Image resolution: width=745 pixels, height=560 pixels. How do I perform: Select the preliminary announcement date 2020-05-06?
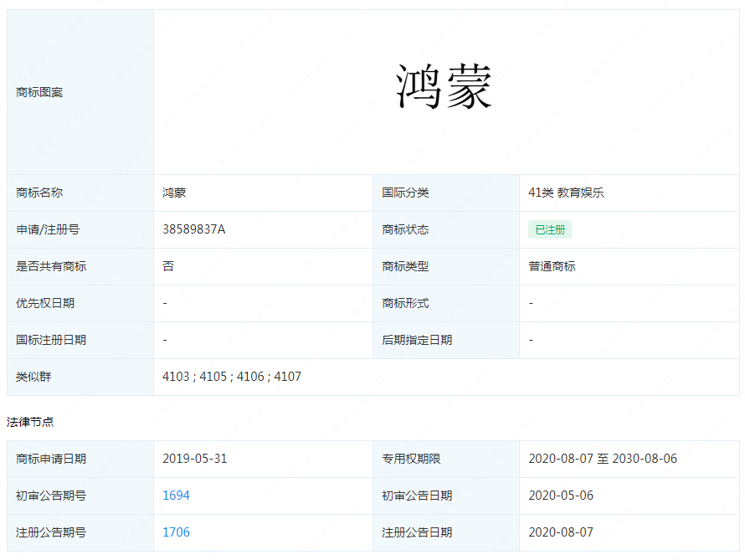561,496
